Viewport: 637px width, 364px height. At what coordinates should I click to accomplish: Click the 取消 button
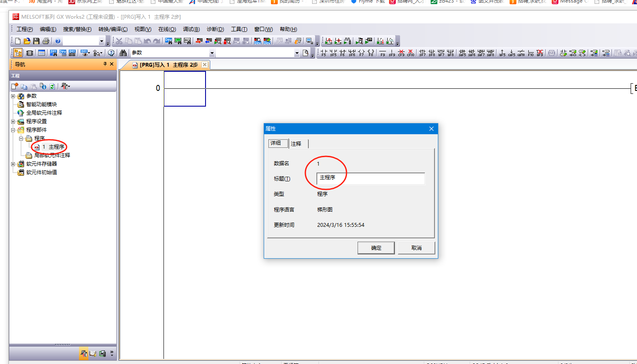tap(416, 248)
